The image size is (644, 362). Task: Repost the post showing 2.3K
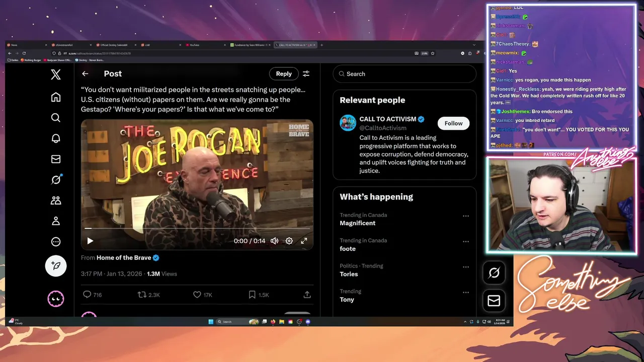pos(149,295)
